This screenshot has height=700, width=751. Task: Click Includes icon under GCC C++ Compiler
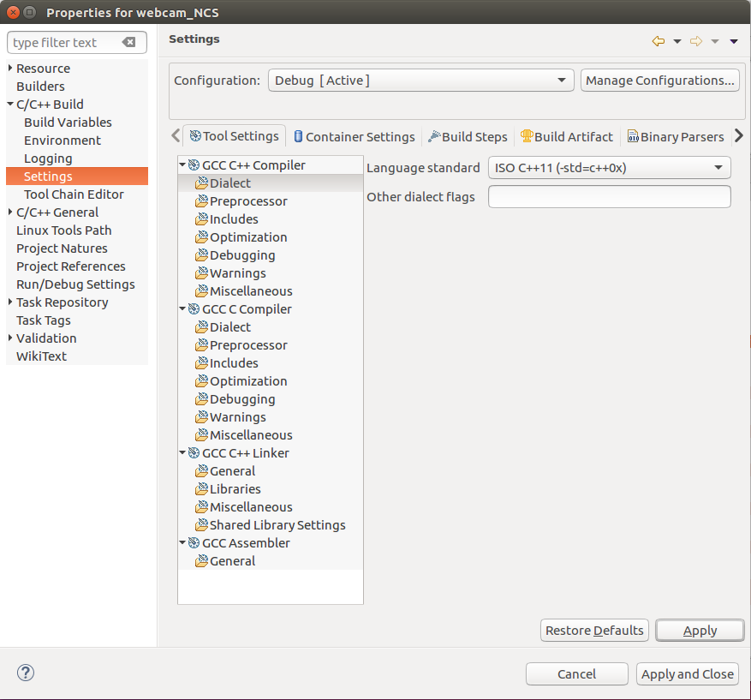click(x=201, y=219)
